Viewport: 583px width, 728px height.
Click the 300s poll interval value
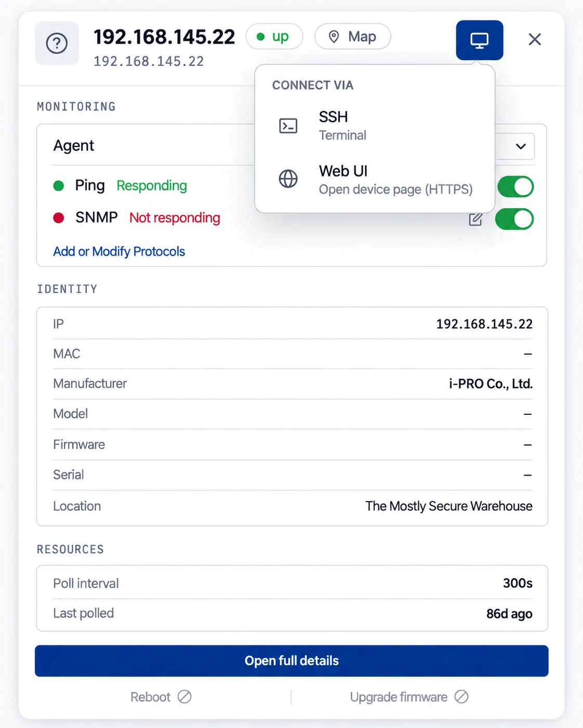pyautogui.click(x=518, y=583)
